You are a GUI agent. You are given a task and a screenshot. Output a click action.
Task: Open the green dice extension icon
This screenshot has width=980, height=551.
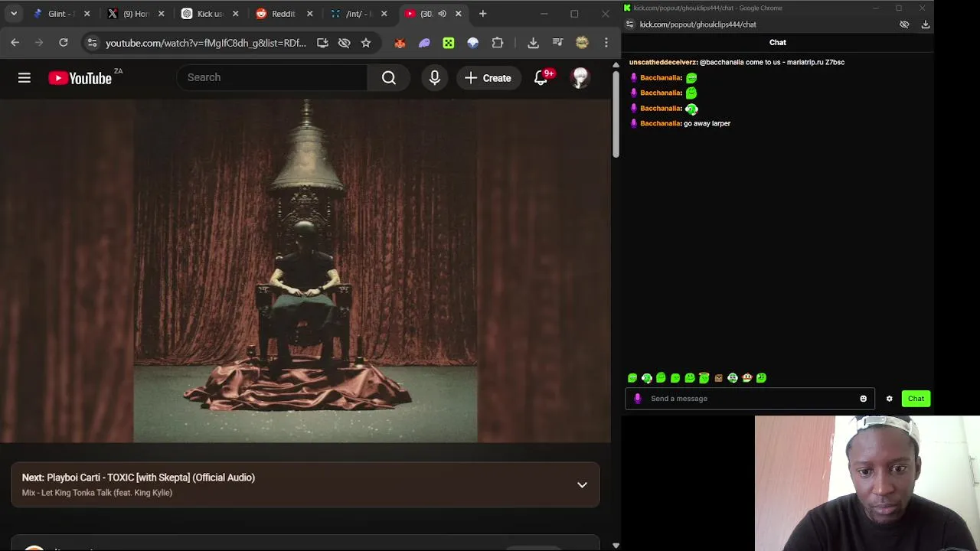click(449, 43)
